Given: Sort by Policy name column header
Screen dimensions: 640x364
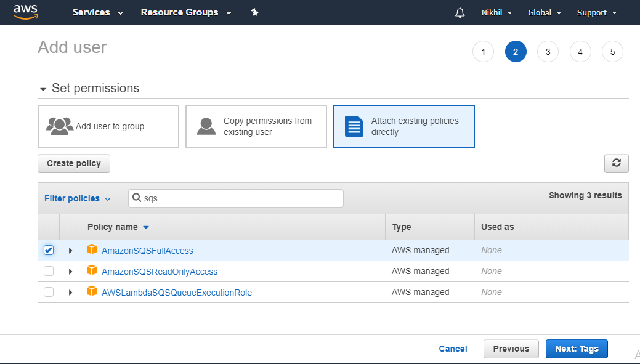Looking at the screenshot, I should (118, 227).
